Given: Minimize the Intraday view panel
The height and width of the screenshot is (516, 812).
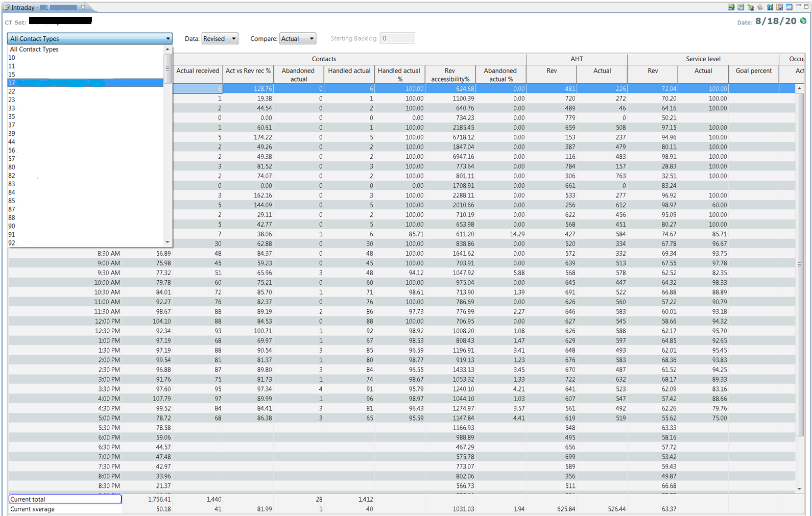Looking at the screenshot, I should [799, 6].
